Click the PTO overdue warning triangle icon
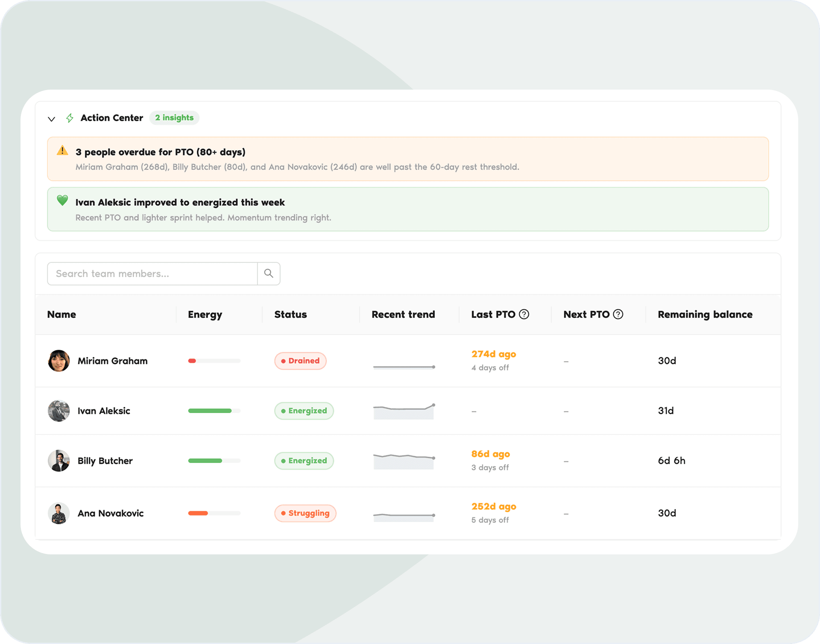The width and height of the screenshot is (820, 644). click(x=62, y=151)
